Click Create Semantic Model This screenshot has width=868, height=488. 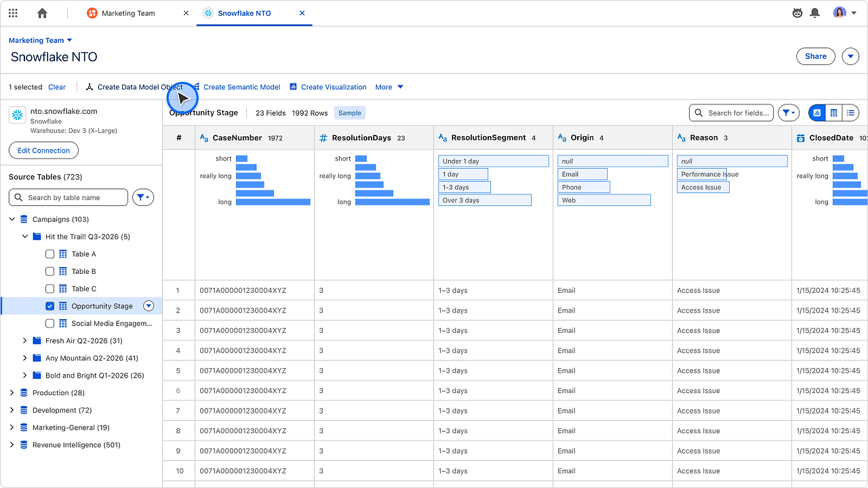[236, 87]
